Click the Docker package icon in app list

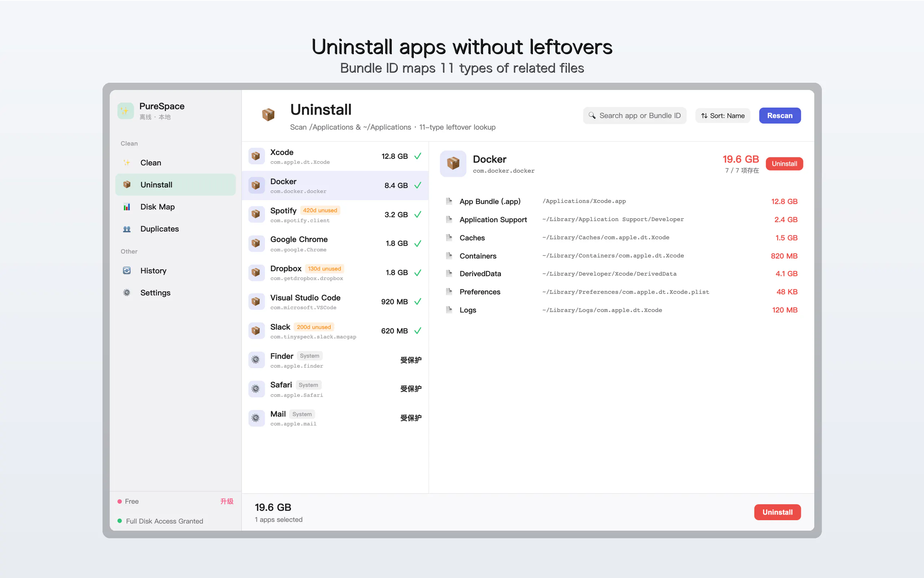click(256, 185)
